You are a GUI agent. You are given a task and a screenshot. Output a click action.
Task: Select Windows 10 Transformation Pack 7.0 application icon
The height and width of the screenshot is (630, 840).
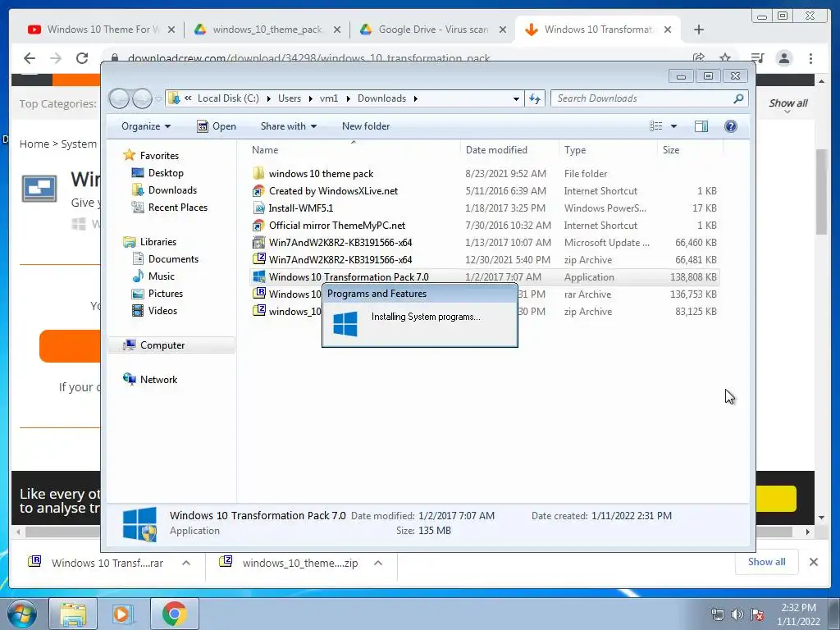pyautogui.click(x=258, y=276)
